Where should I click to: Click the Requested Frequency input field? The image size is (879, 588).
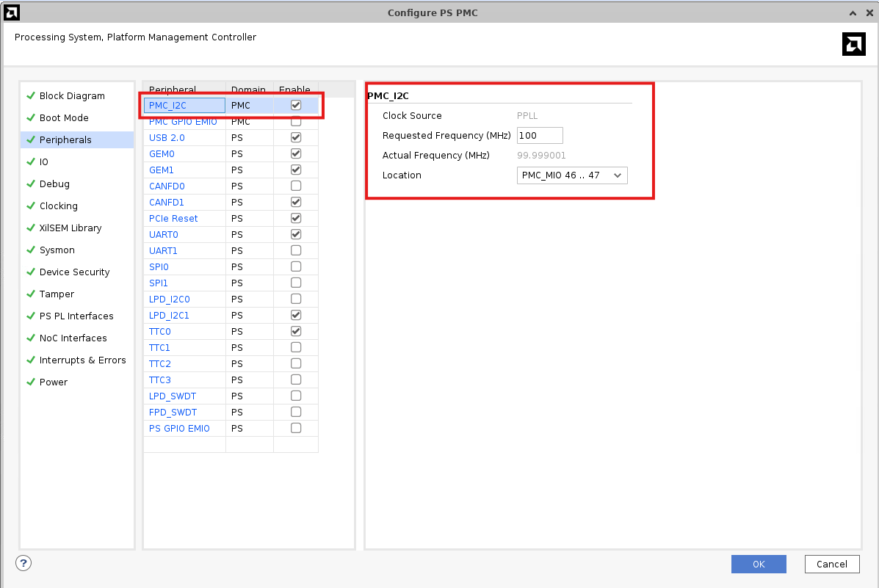click(539, 136)
